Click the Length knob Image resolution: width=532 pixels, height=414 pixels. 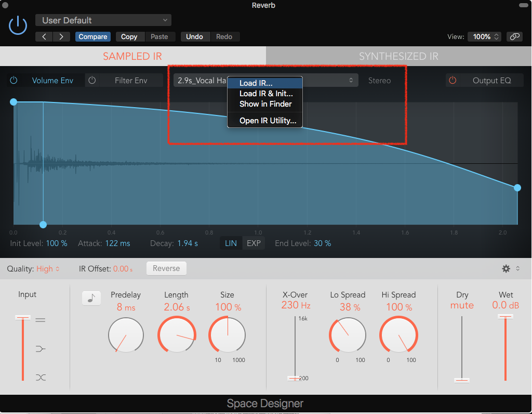(177, 335)
